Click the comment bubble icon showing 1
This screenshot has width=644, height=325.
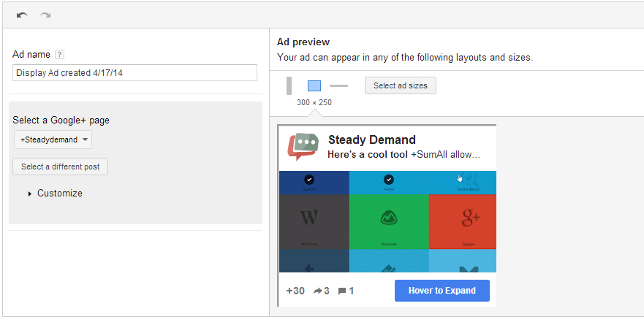pos(341,291)
